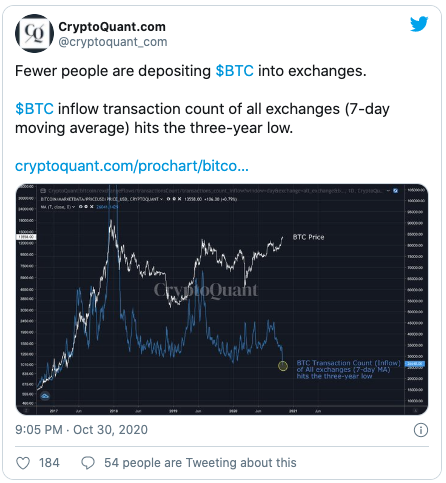The image size is (446, 483).
Task: Expand the CRYPTOQUANT price series dropdown
Action: (x=162, y=199)
